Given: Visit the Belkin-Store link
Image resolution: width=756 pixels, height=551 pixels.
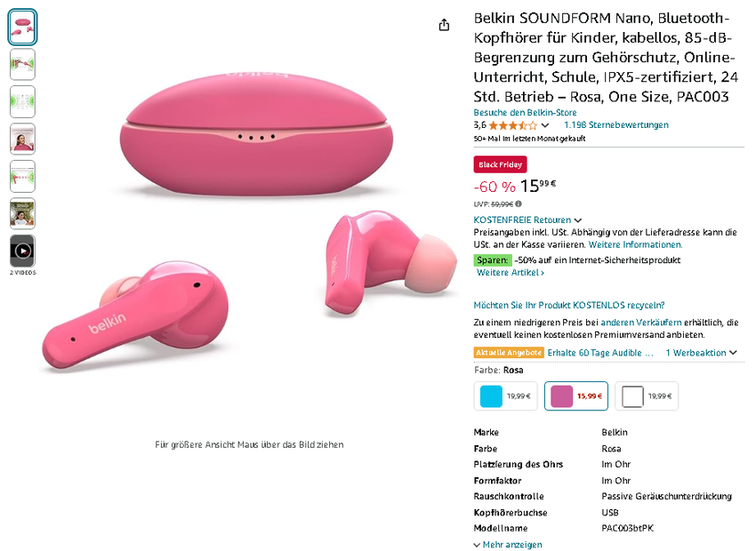Looking at the screenshot, I should pyautogui.click(x=525, y=113).
